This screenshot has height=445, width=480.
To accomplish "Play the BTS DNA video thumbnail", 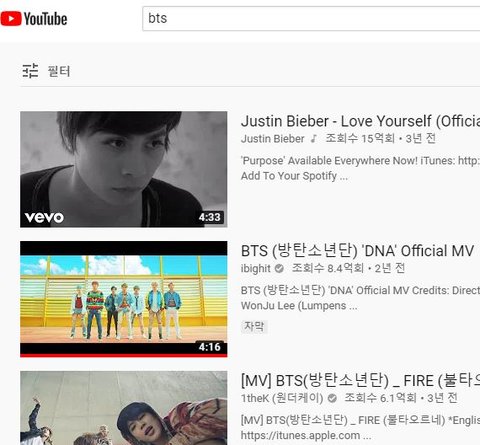I will (124, 299).
